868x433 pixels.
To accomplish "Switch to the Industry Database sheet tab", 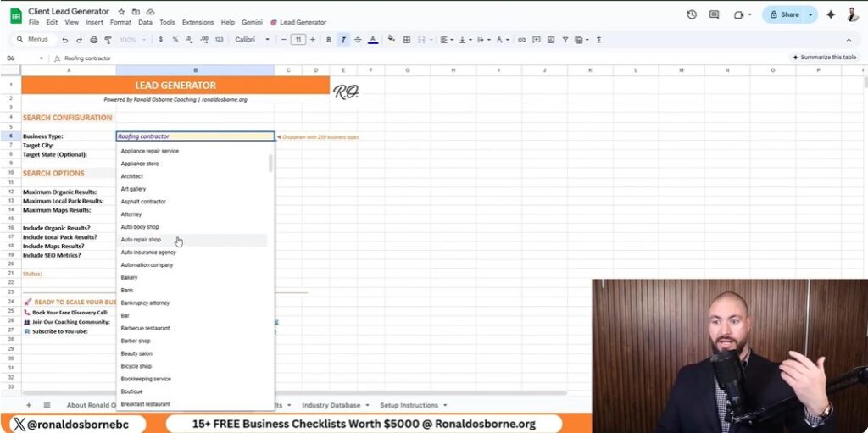I will (331, 405).
